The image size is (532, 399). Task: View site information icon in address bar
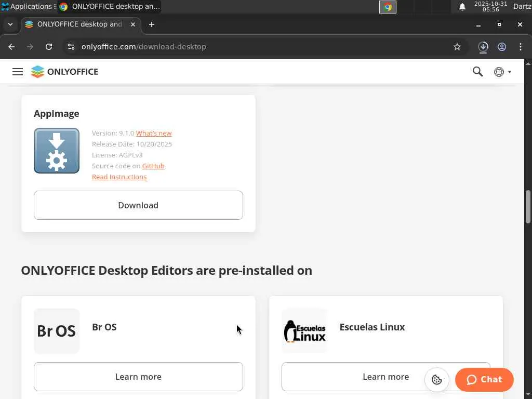pyautogui.click(x=71, y=47)
